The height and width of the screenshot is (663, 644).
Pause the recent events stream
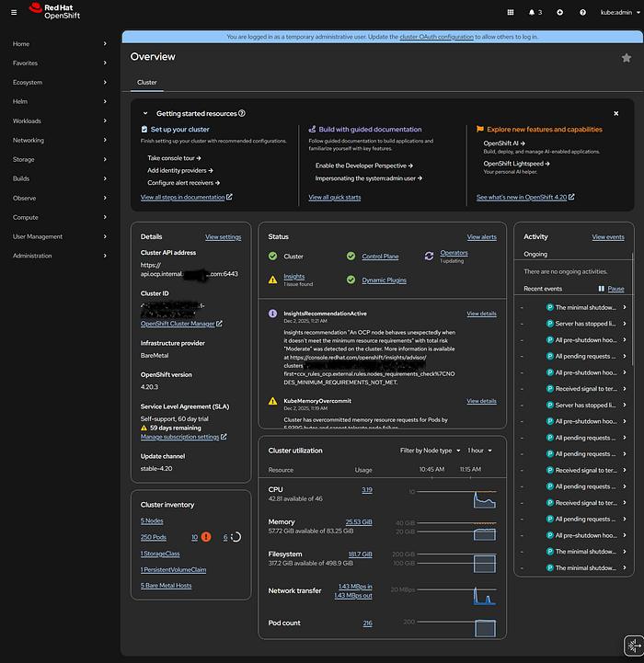click(611, 289)
